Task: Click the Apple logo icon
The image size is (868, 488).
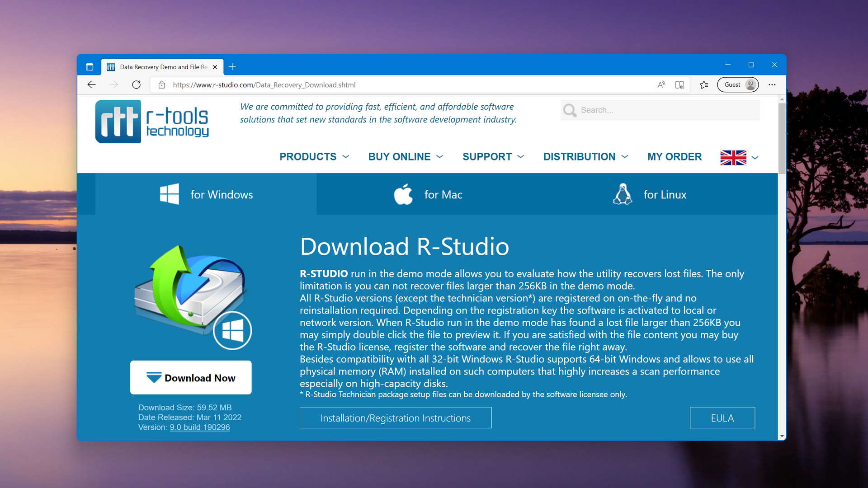Action: coord(403,194)
